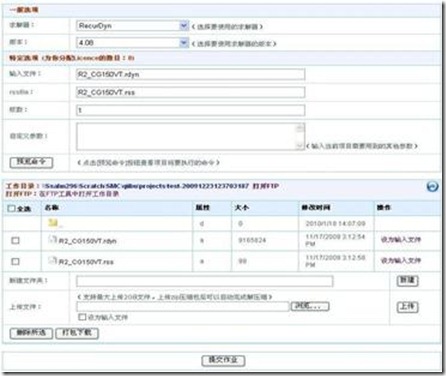Click file name R2_CG150VT.rdyn in the list

[x=88, y=241]
